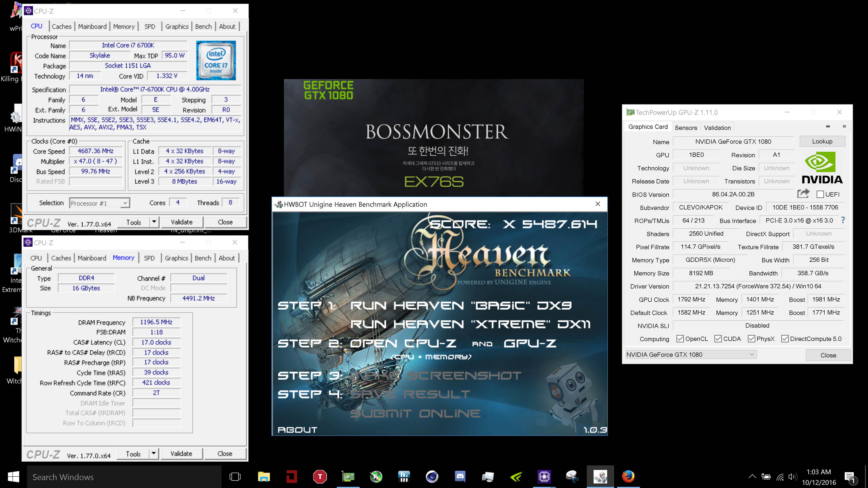Toggle the DirectCompute 5.0 checkbox
The height and width of the screenshot is (488, 868).
click(x=785, y=338)
